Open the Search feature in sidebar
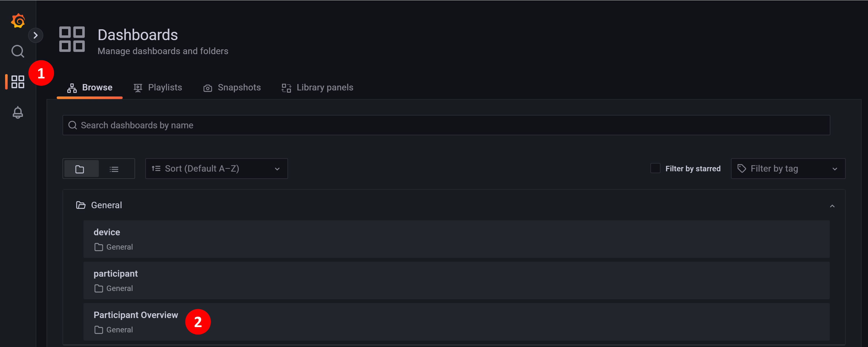 point(17,51)
